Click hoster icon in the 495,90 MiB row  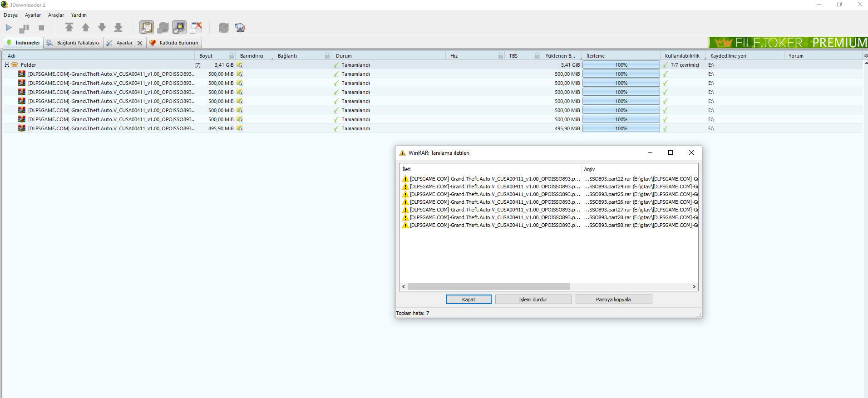click(240, 128)
